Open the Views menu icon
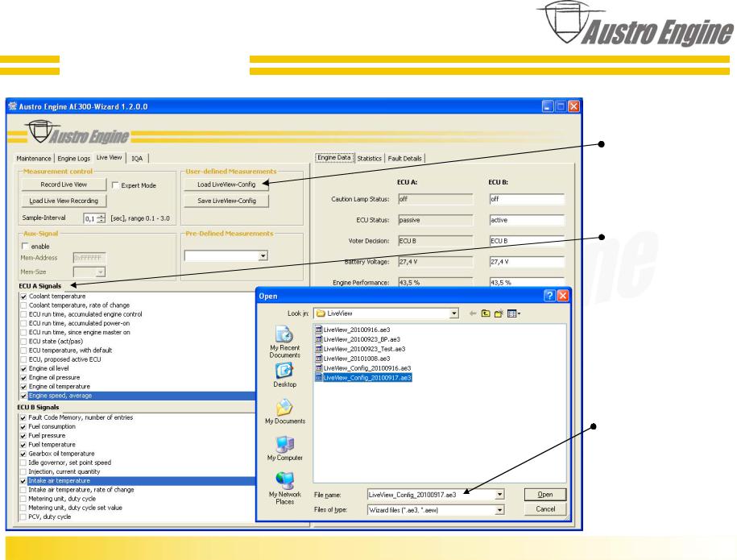 (514, 313)
